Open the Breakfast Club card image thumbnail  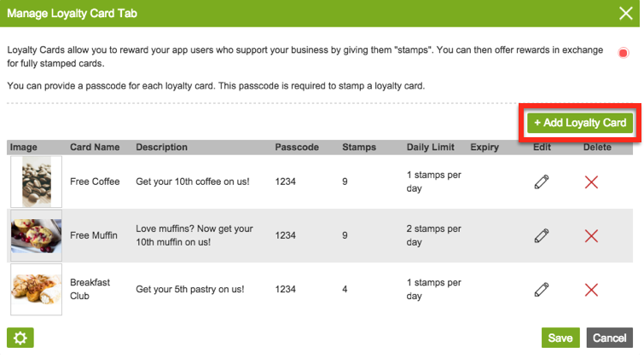tap(36, 290)
